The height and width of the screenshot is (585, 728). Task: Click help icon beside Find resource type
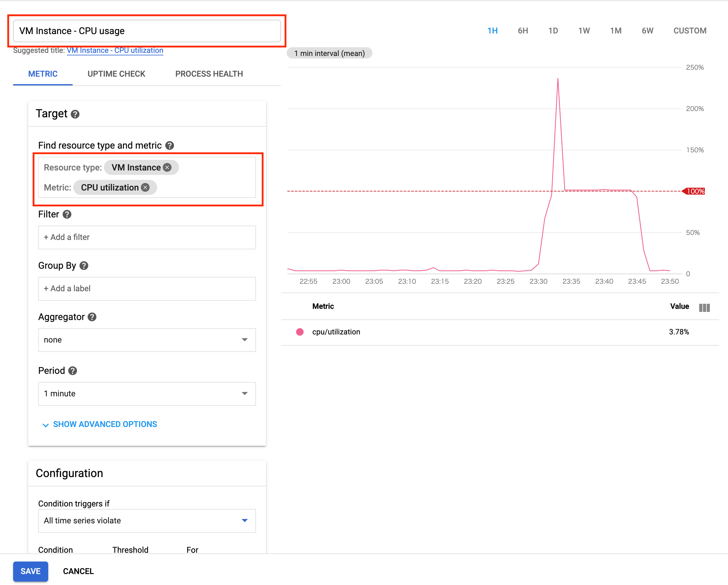(x=170, y=145)
